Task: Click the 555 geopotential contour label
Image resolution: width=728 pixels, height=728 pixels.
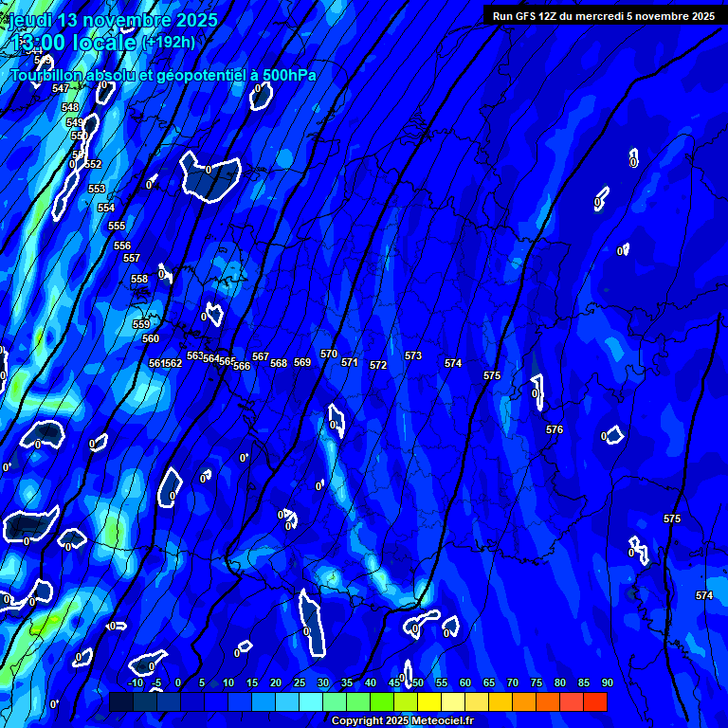Action: tap(117, 226)
